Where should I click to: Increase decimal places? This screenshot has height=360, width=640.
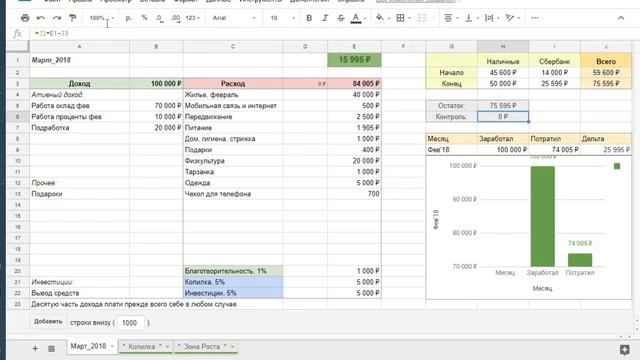coord(176,18)
